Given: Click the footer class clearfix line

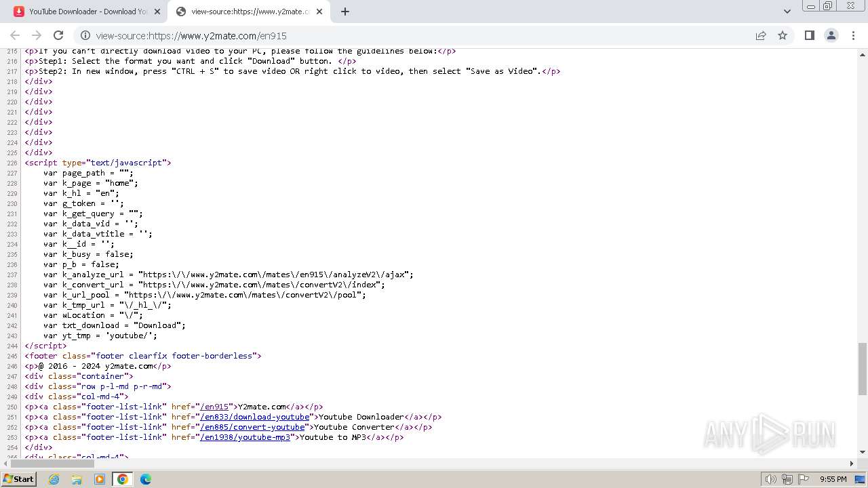Looking at the screenshot, I should (x=143, y=356).
